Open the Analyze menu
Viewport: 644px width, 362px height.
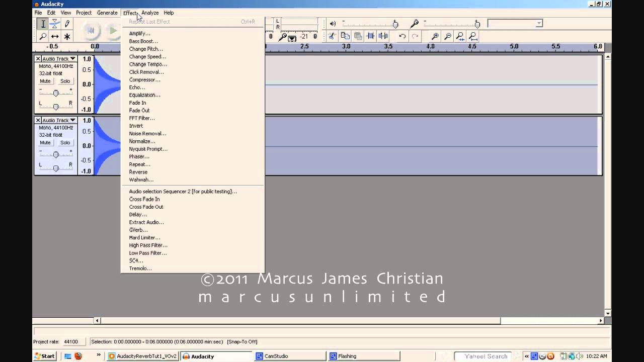(x=150, y=13)
